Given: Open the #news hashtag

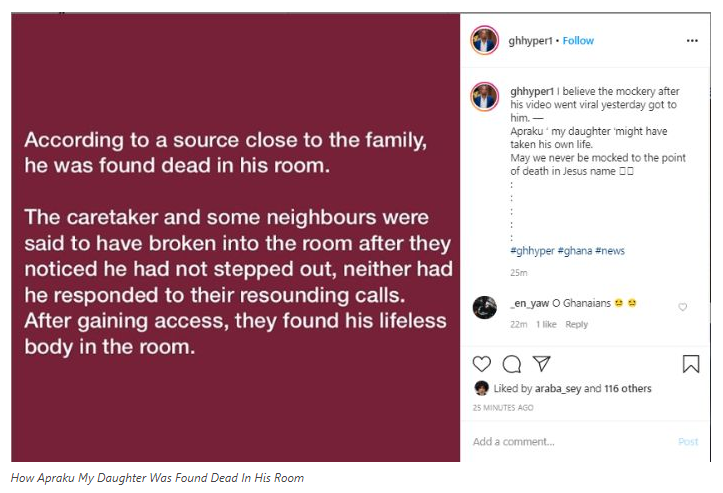Looking at the screenshot, I should [x=610, y=251].
